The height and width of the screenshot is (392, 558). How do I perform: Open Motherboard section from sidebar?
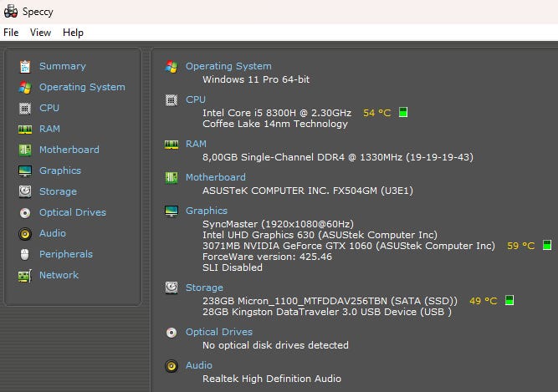(69, 150)
